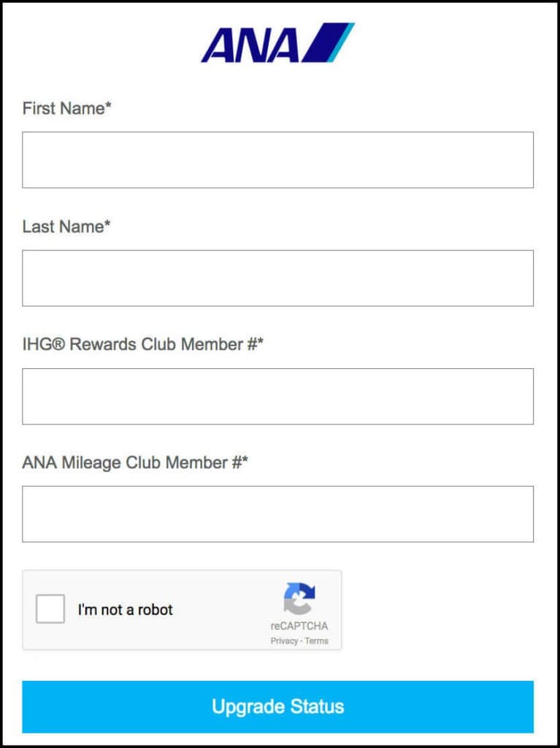Click the asterisk after Last Name
This screenshot has height=748, width=560.
(108, 225)
